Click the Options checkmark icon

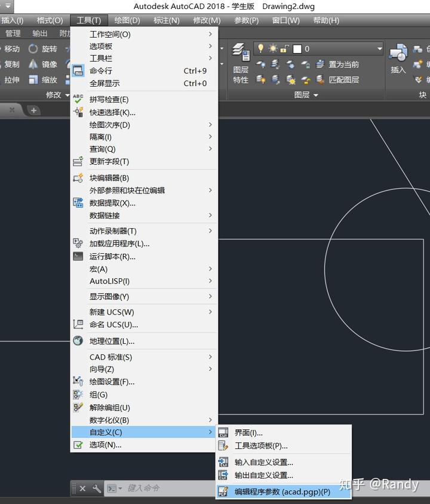[78, 445]
